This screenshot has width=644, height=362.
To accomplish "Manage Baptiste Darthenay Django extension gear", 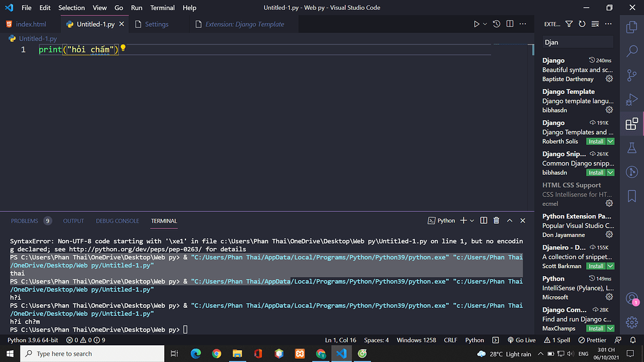I will (x=609, y=79).
